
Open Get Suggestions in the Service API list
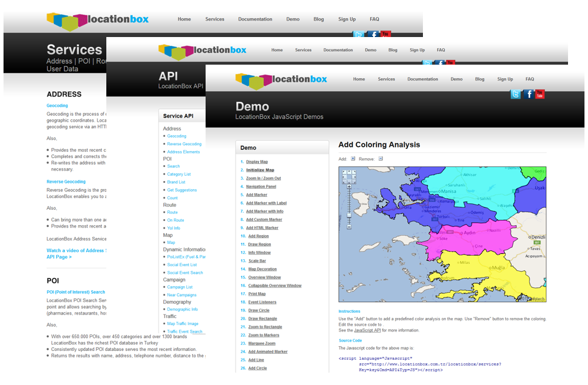point(182,190)
